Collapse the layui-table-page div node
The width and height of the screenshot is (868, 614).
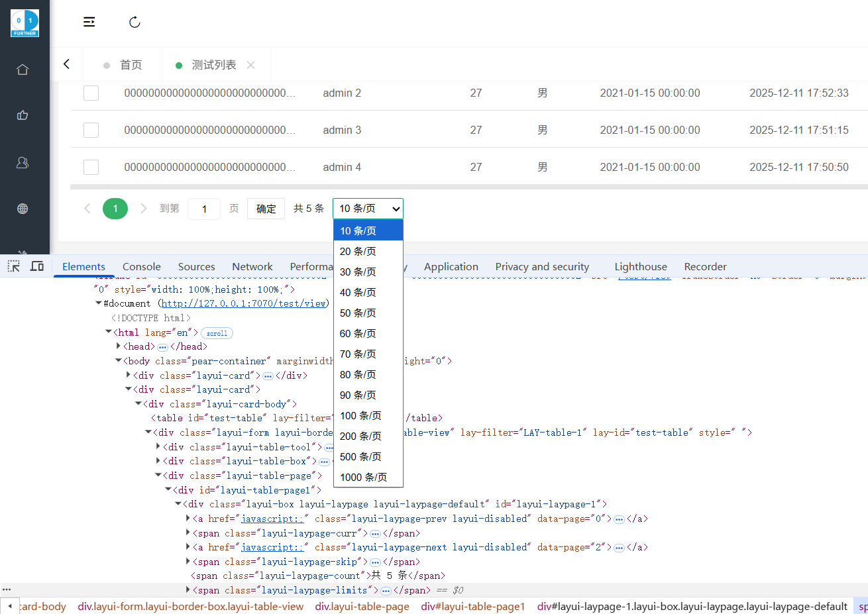(158, 476)
